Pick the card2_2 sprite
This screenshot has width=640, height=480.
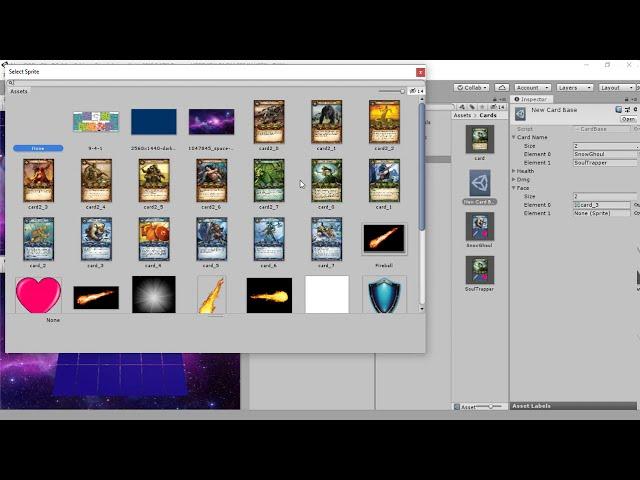click(x=384, y=124)
